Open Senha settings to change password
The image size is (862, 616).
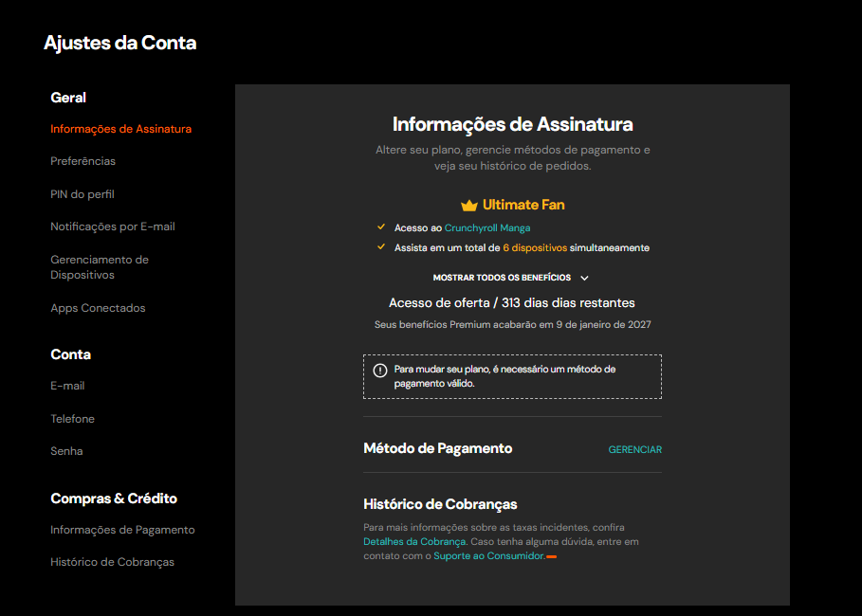coord(66,450)
